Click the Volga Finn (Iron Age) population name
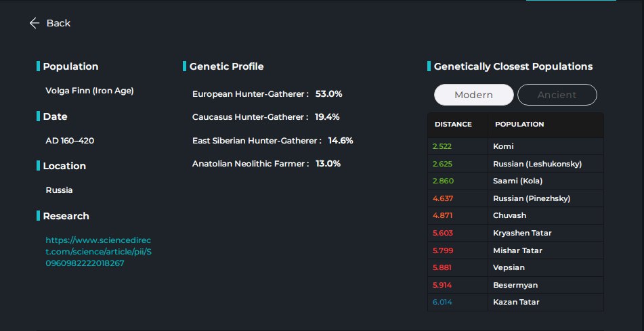The width and height of the screenshot is (644, 331). (x=89, y=91)
